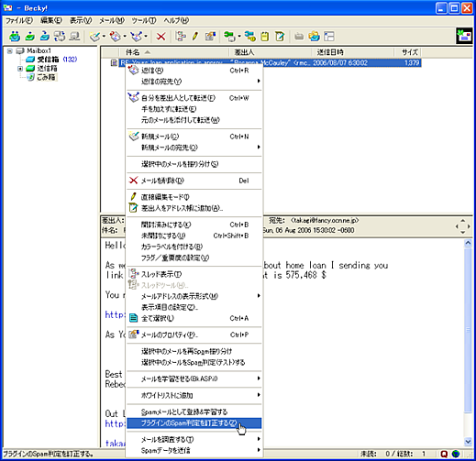Expand the メールアドレスの表示形式 submenu
The image size is (476, 461).
coord(259,296)
